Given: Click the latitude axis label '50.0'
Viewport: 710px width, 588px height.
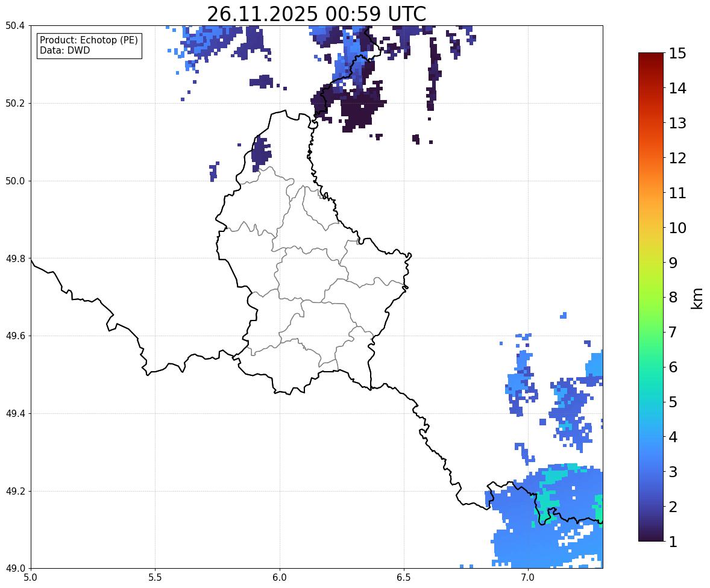Looking at the screenshot, I should click(15, 181).
